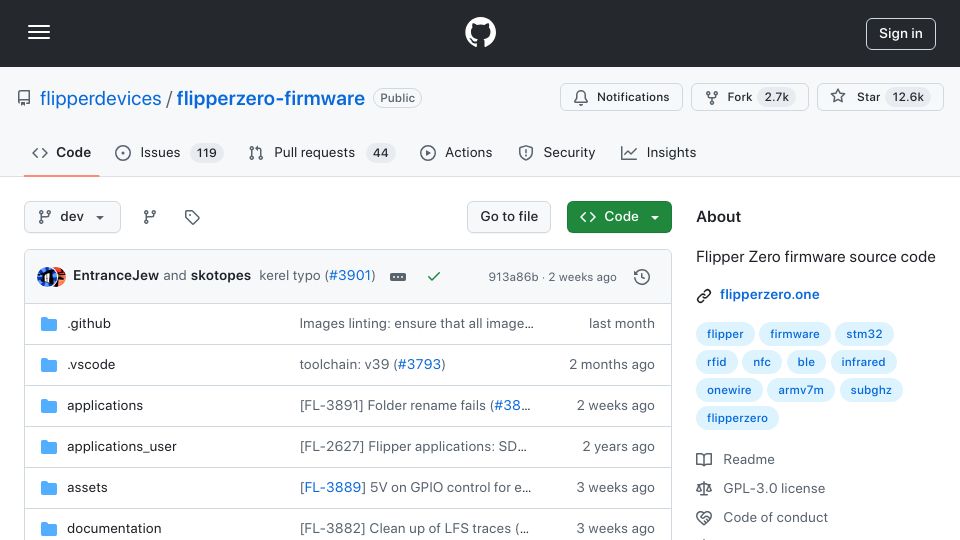Open the FL-3889 issue link
Viewport: 960px width, 540px height.
pos(333,487)
